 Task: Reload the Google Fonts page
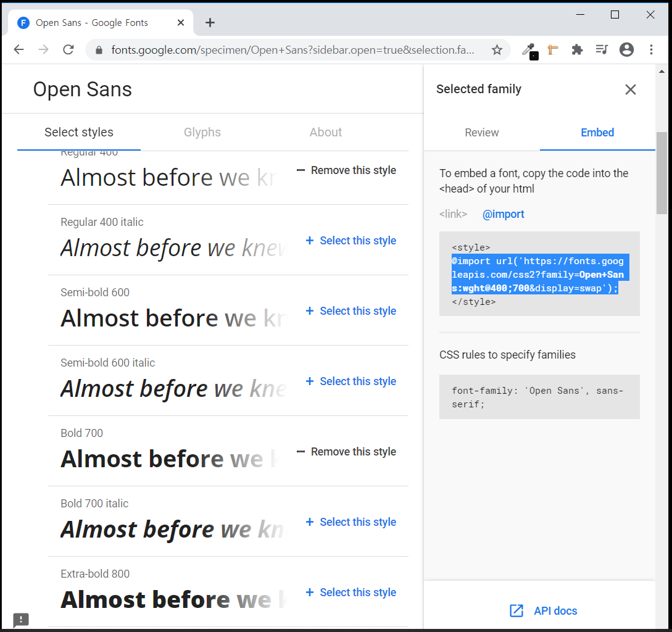[68, 50]
